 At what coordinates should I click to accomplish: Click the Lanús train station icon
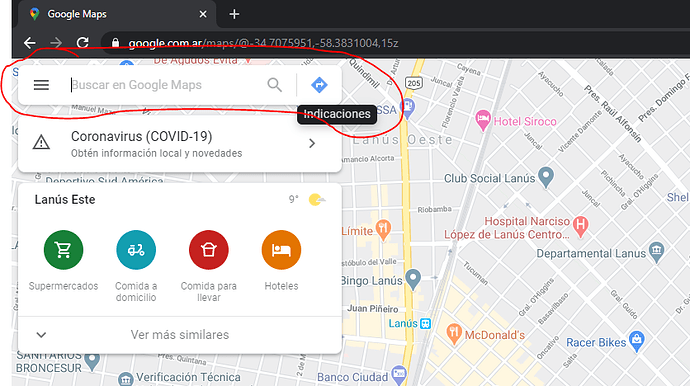(425, 324)
